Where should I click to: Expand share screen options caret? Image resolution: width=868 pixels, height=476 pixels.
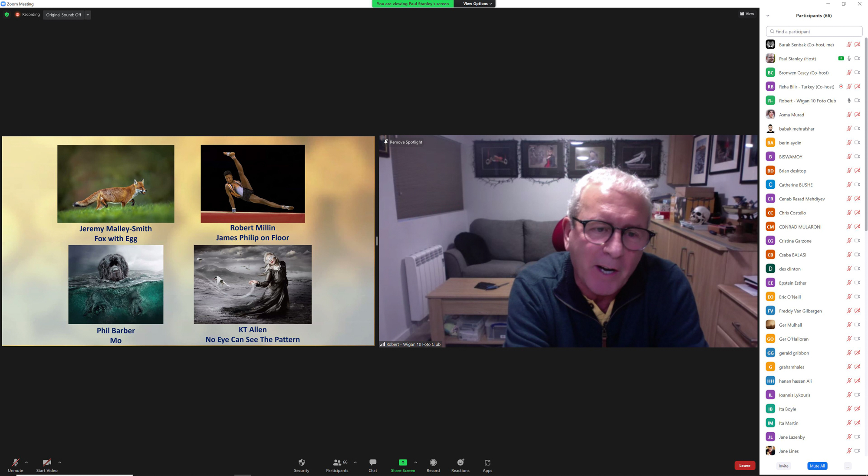pyautogui.click(x=415, y=462)
